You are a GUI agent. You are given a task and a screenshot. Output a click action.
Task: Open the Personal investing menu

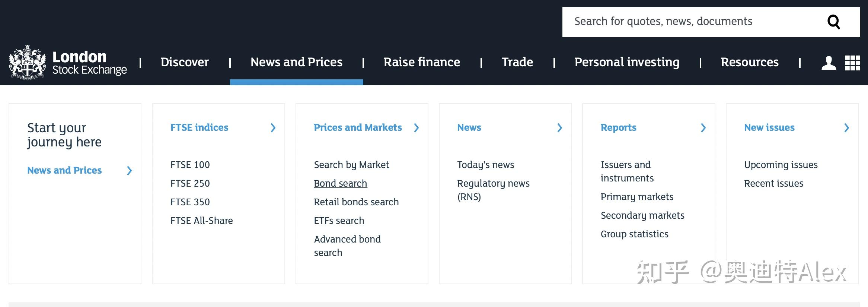click(x=627, y=62)
